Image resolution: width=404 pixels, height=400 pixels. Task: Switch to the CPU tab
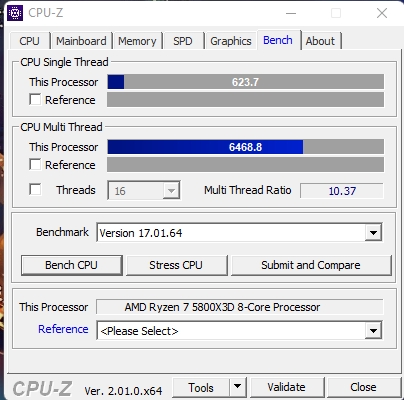click(x=30, y=41)
